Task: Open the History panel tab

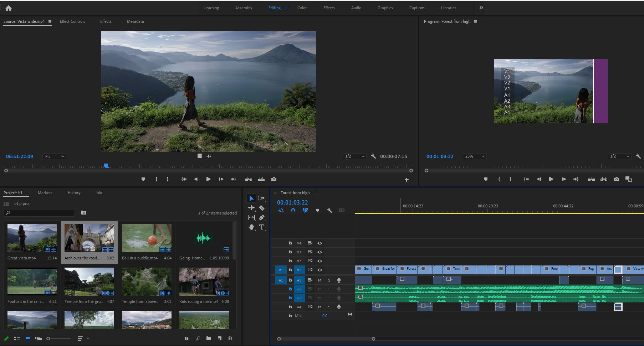Action: [74, 193]
